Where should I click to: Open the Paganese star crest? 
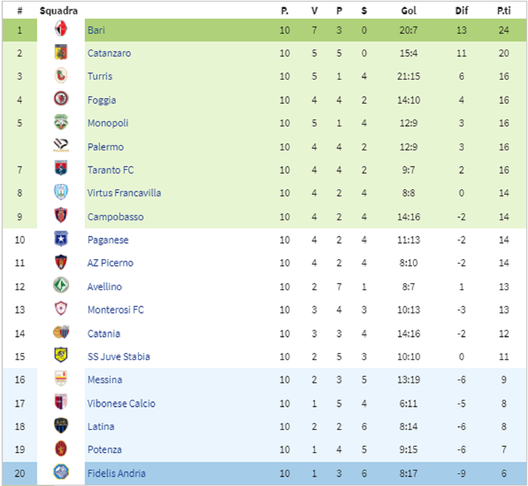pos(61,239)
